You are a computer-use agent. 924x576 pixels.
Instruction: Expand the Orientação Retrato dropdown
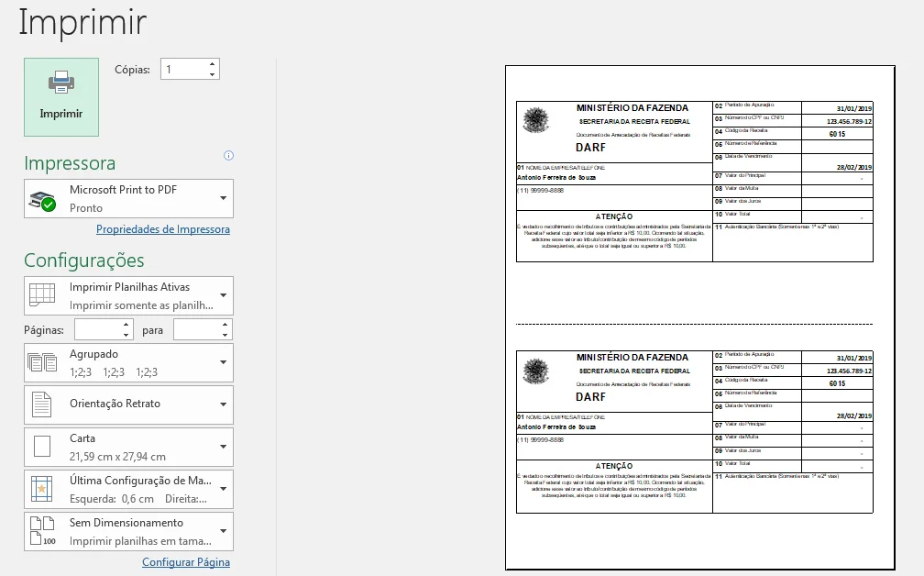(x=223, y=404)
